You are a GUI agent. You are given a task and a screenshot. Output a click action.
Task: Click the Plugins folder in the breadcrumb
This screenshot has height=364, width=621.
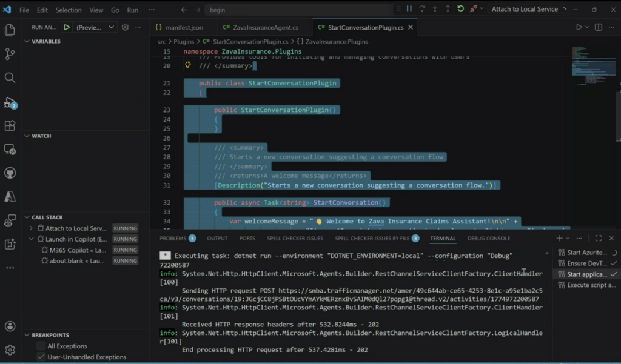(184, 42)
